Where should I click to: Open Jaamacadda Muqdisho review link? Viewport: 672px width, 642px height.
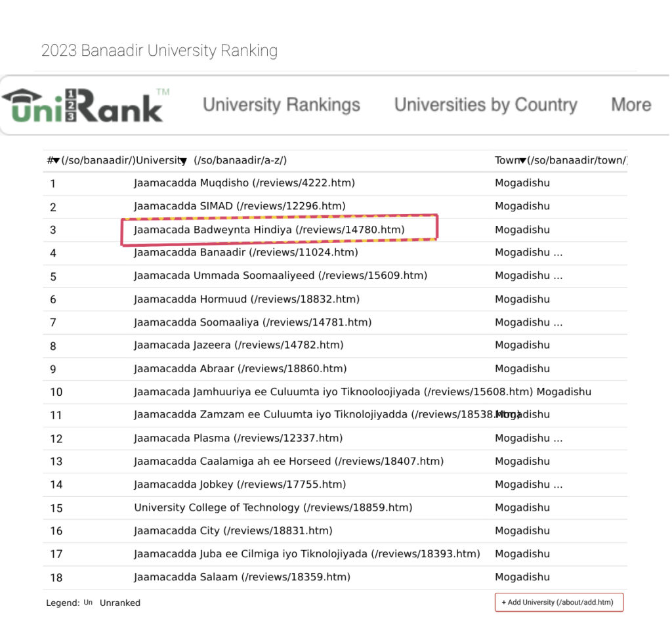(x=244, y=183)
